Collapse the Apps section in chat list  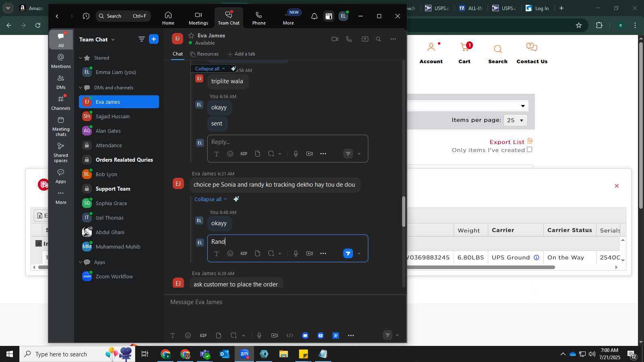point(80,262)
